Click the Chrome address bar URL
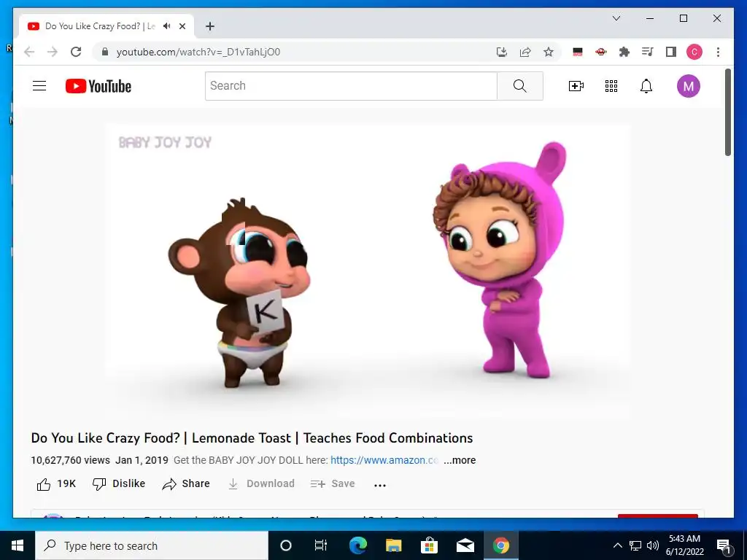This screenshot has width=747, height=560. (x=198, y=52)
